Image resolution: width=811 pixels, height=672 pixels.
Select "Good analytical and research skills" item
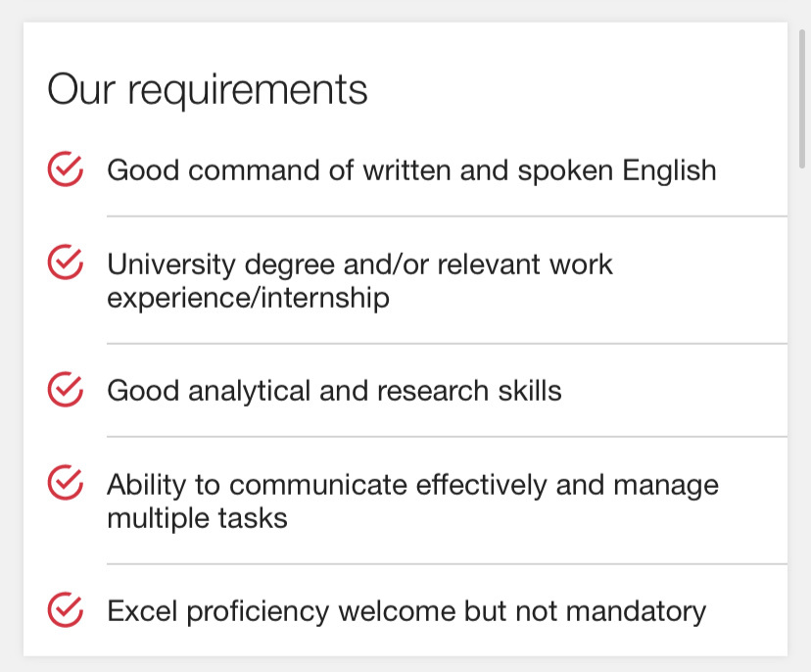click(334, 391)
